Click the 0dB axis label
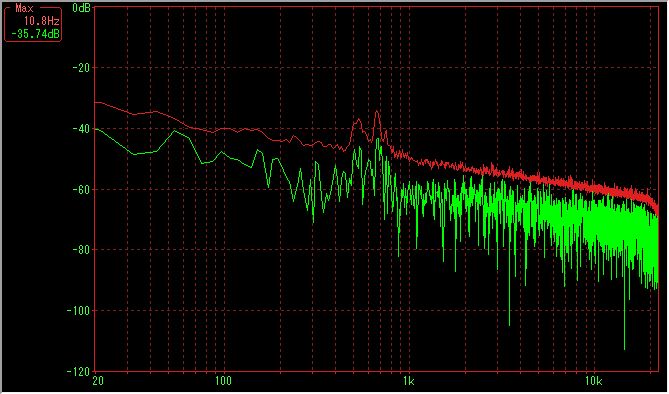669x394 pixels. coord(81,7)
